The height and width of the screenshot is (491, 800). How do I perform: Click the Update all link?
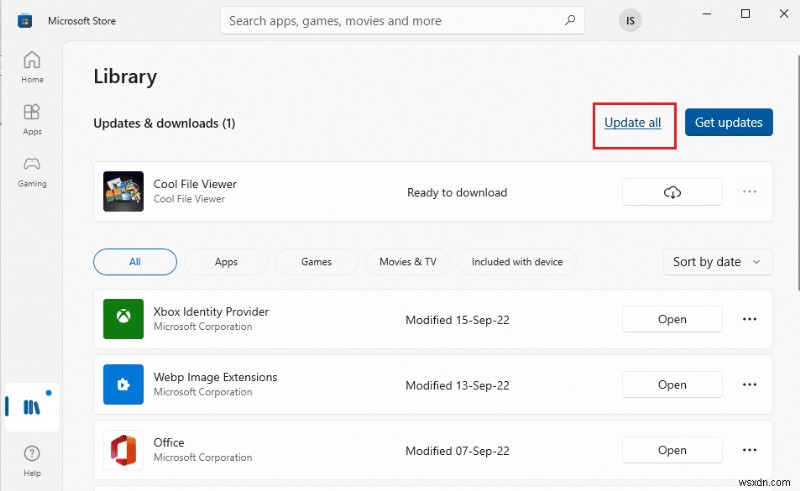633,122
